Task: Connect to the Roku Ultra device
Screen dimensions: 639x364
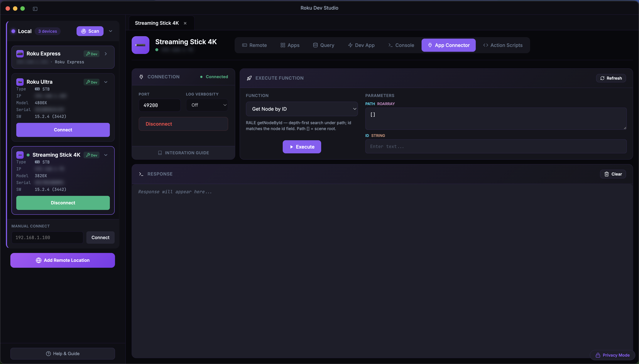Action: (63, 130)
